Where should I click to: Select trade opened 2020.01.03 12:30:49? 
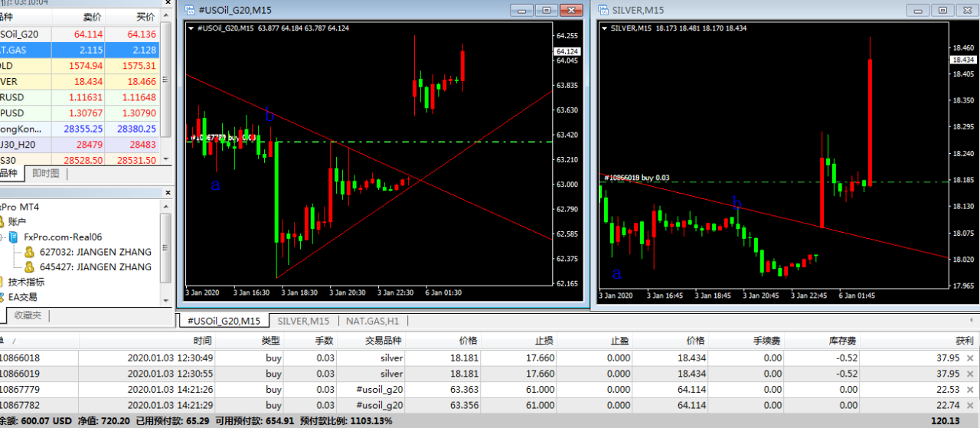pyautogui.click(x=488, y=358)
